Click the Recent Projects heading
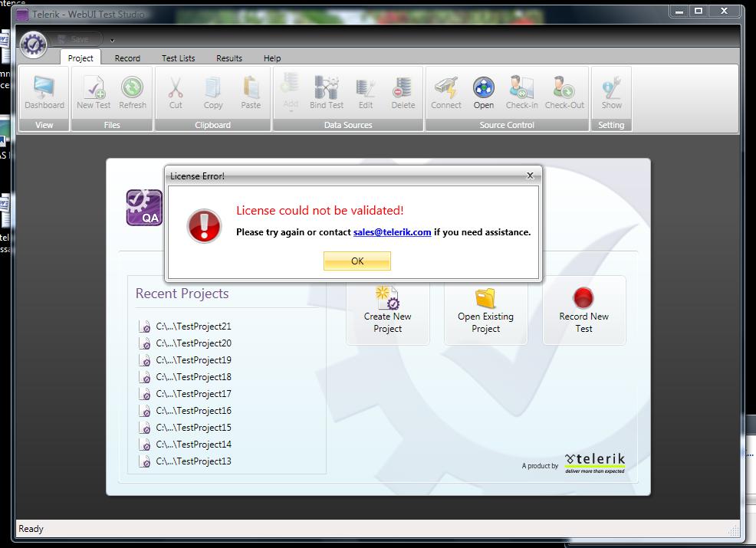Image resolution: width=756 pixels, height=548 pixels. tap(182, 293)
